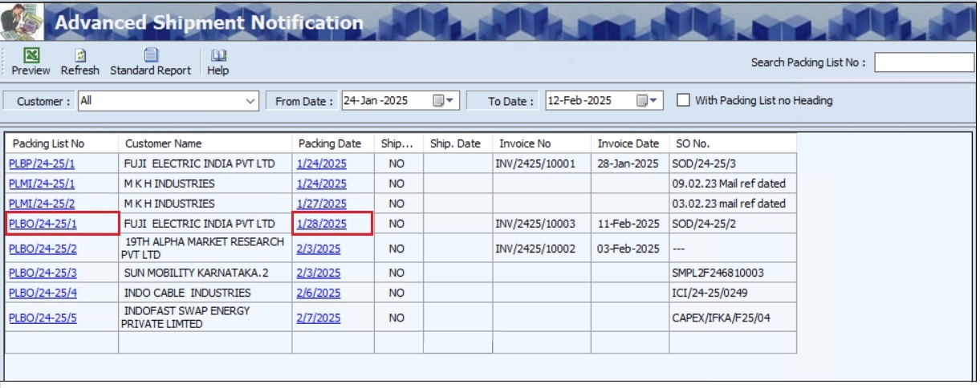
Task: Select invoice cell INV/2425/10002
Action: click(542, 249)
